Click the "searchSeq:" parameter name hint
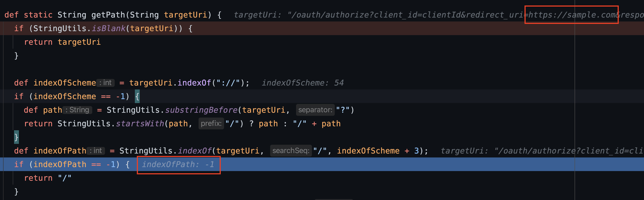Screen dimensions: 644x200 [x=291, y=151]
